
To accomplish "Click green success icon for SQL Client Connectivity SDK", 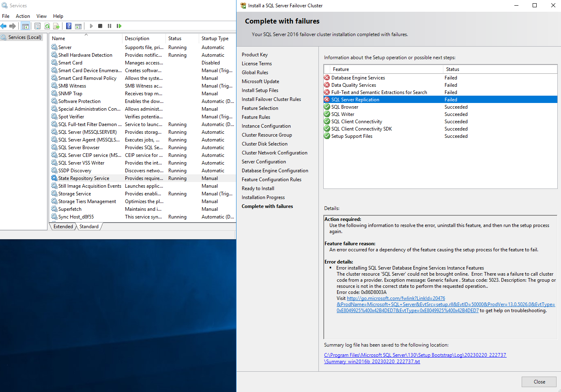I will click(x=327, y=129).
